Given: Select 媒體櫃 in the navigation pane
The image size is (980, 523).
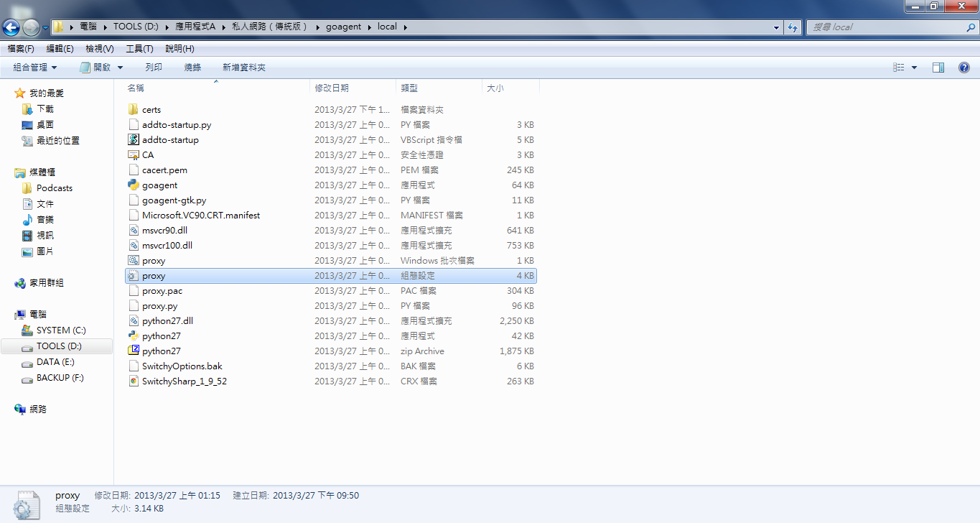Looking at the screenshot, I should click(x=42, y=172).
